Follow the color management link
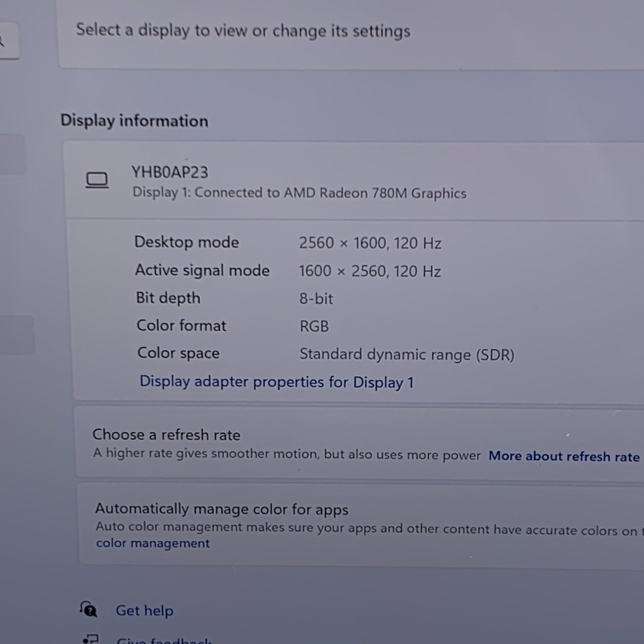Viewport: 644px width, 644px height. click(x=153, y=544)
